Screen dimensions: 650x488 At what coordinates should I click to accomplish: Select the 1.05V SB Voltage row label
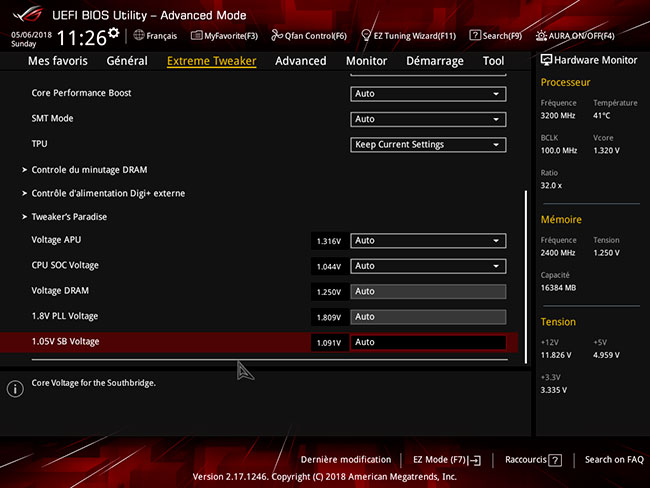pos(65,342)
